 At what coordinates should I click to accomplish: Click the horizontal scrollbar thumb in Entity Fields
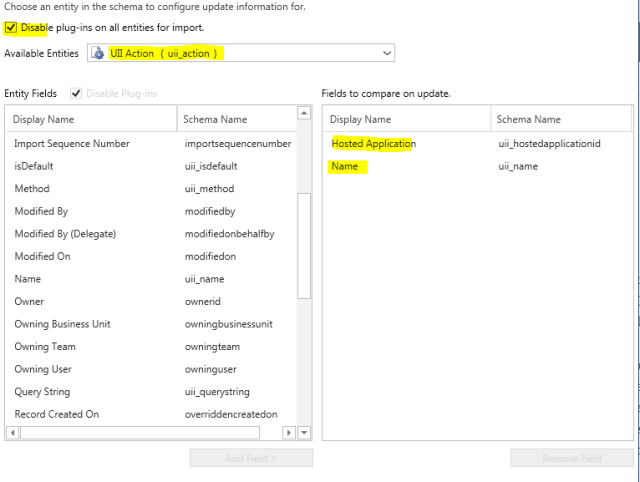coord(140,433)
